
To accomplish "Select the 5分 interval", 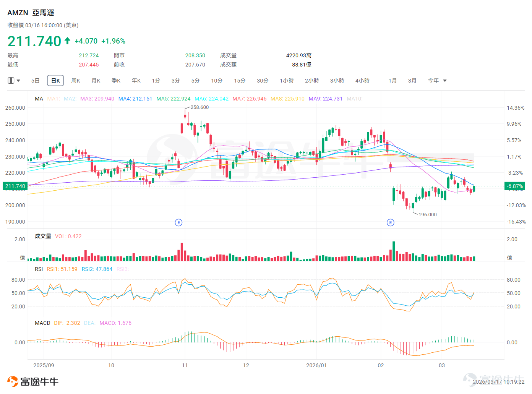I will pos(196,81).
